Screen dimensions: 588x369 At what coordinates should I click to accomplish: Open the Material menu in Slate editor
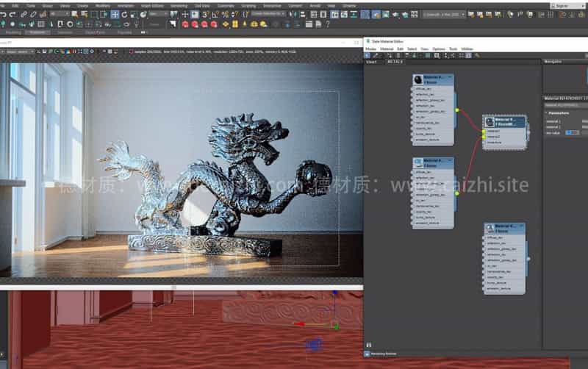(387, 49)
